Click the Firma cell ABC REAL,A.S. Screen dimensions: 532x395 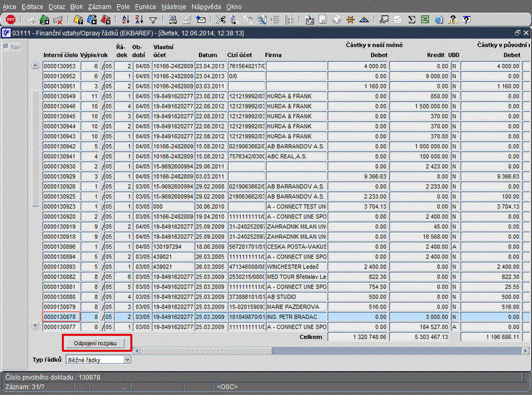coord(296,156)
